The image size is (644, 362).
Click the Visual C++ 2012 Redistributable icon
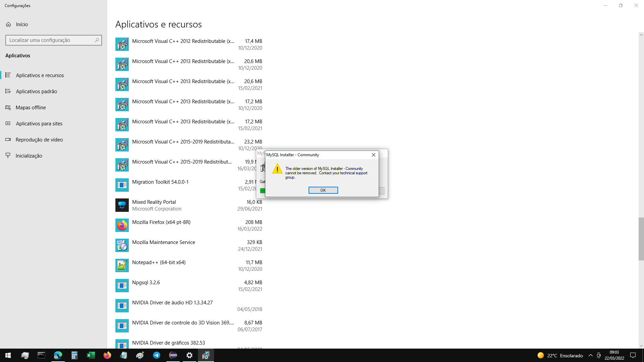coord(122,44)
